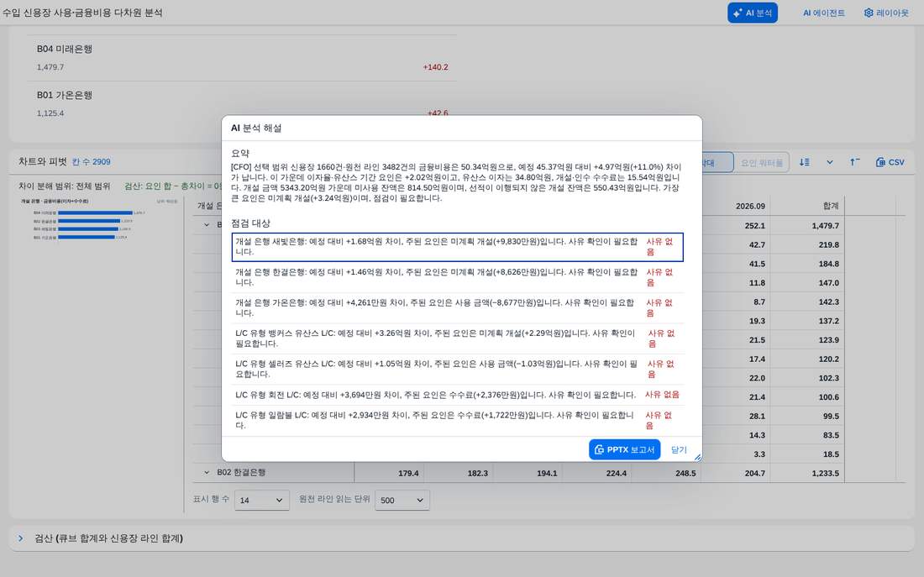Click the +140.2 variance value
This screenshot has width=924, height=577.
coord(435,67)
